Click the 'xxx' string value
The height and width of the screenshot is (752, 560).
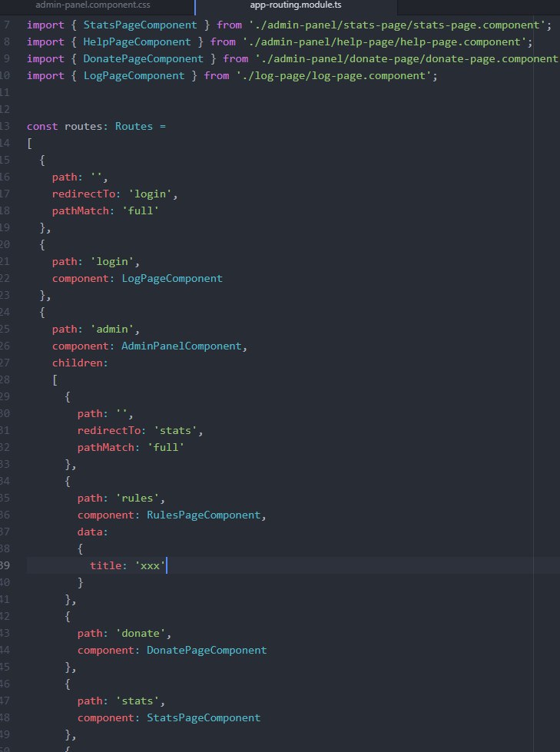(x=150, y=565)
